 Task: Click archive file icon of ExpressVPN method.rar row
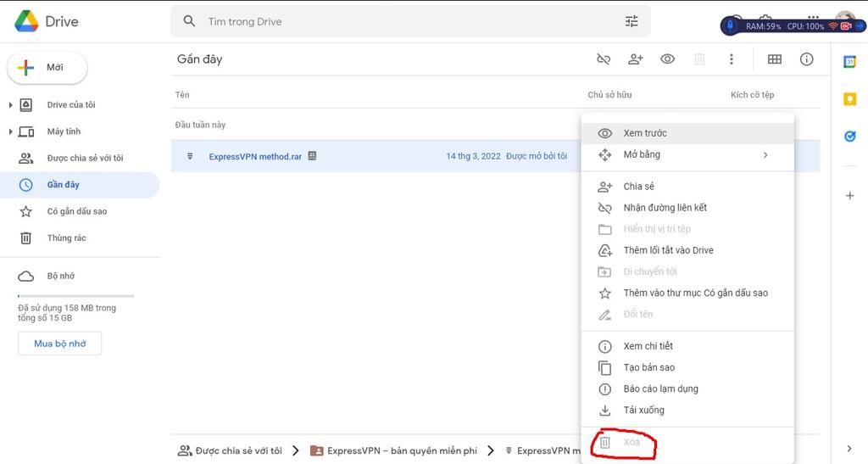click(190, 156)
